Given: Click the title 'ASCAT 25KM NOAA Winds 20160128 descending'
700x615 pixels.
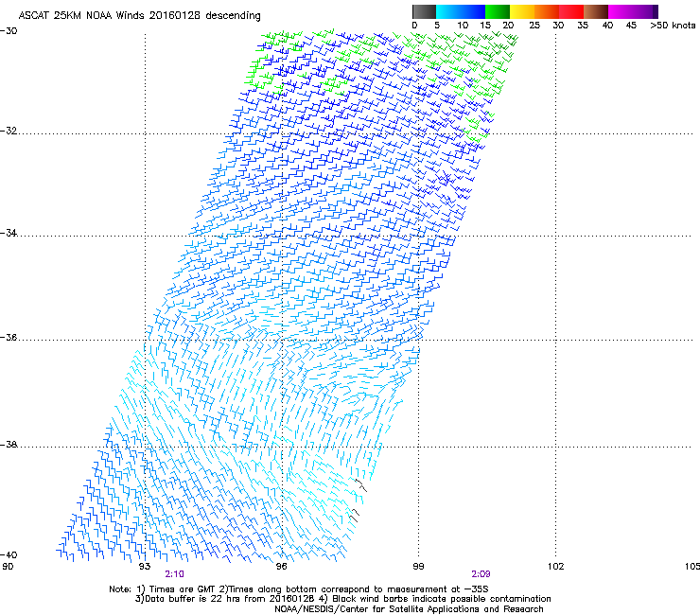Looking at the screenshot, I should [x=139, y=16].
